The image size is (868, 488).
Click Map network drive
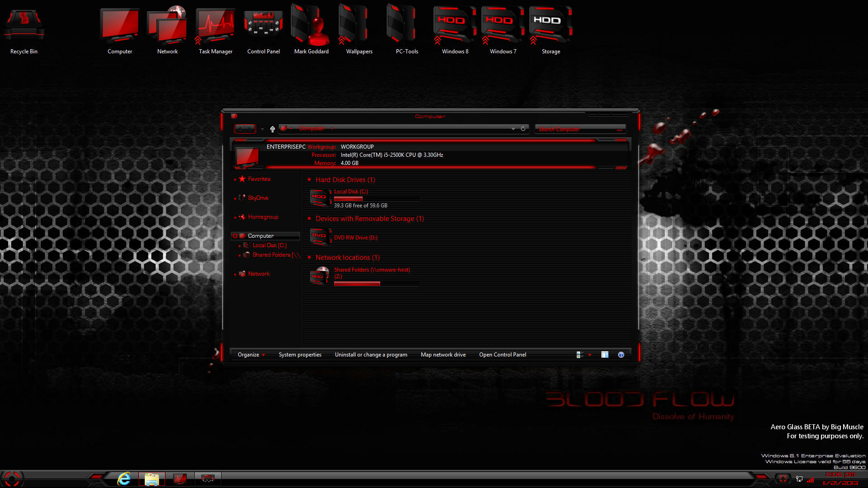point(443,355)
